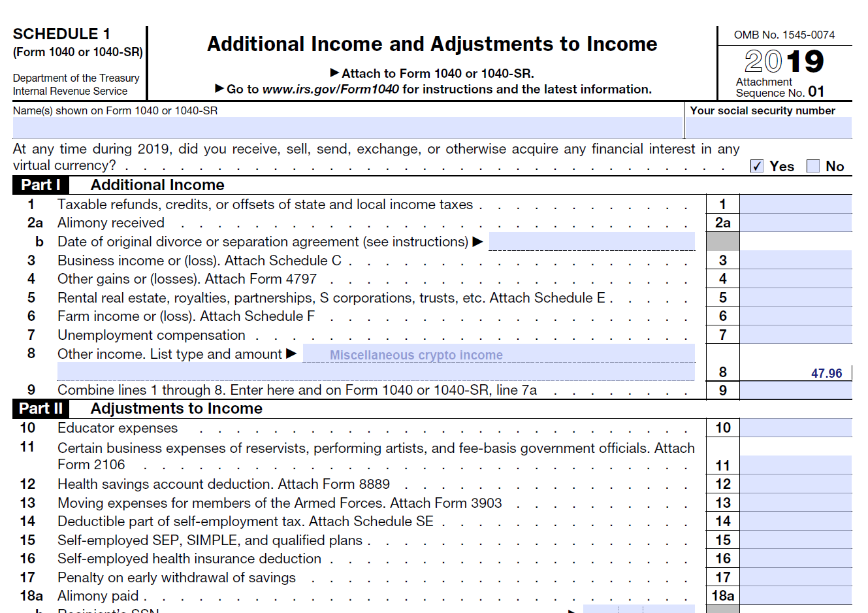Click the Part I header label

40,185
